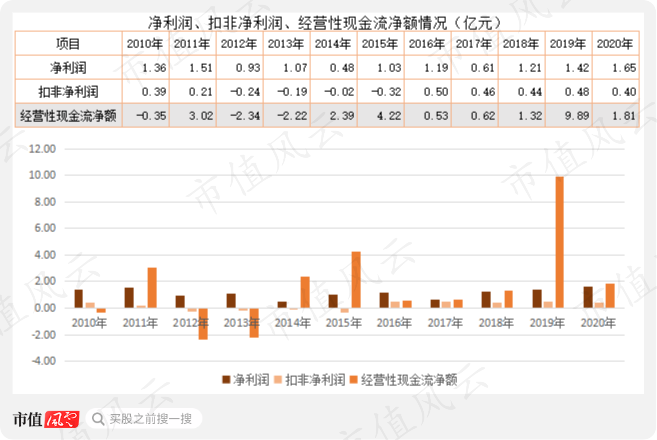Click the table header 2013年
This screenshot has height=440, width=657.
(x=286, y=44)
